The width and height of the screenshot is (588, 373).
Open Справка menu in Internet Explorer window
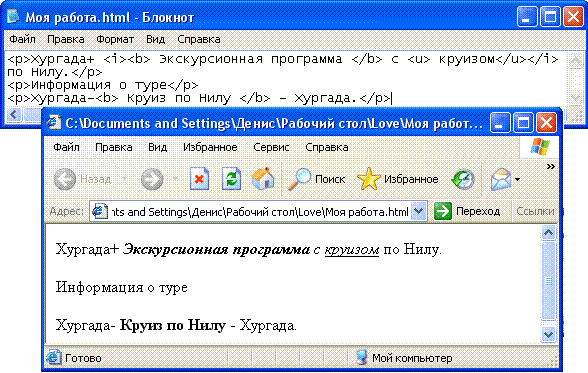point(327,147)
